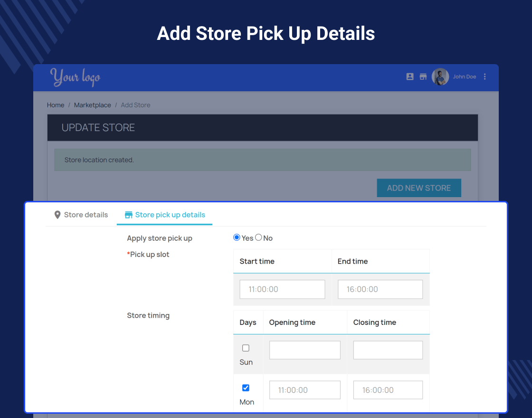Screen dimensions: 532x418
Task: Click the Start time column header
Action: tap(257, 261)
